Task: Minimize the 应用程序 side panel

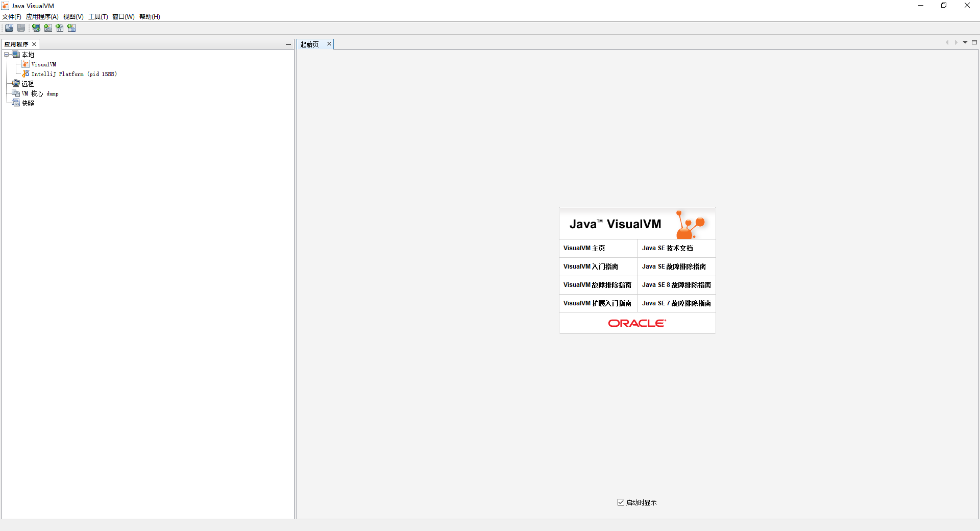Action: click(x=288, y=44)
